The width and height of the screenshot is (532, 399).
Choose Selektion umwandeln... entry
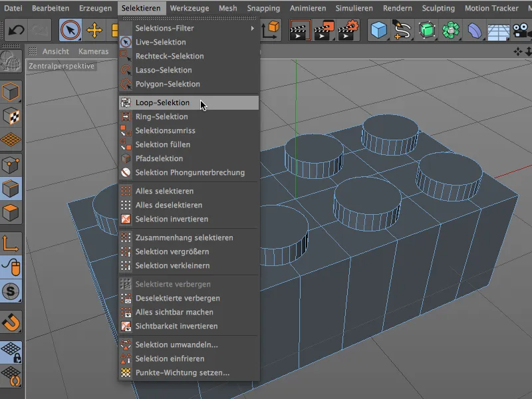click(x=189, y=344)
